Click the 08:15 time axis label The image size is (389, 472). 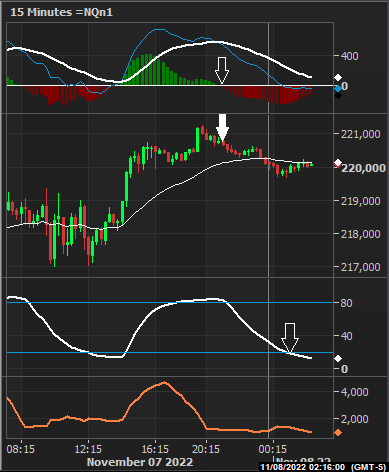21,449
